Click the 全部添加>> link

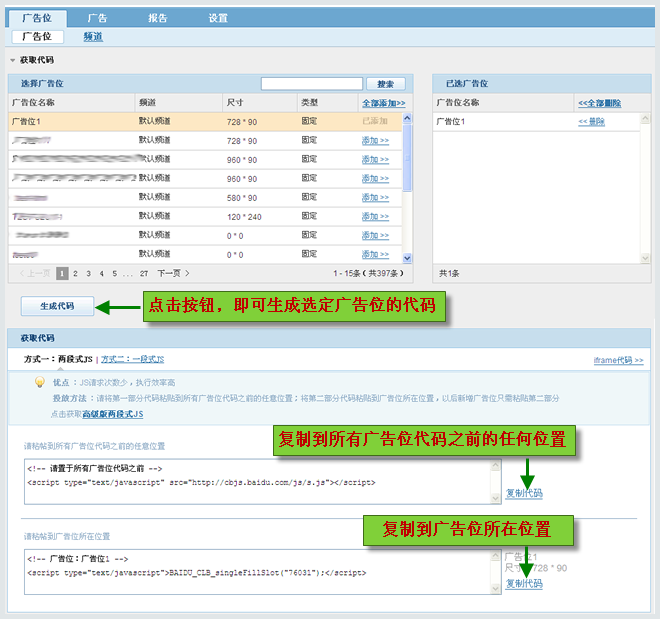click(383, 103)
